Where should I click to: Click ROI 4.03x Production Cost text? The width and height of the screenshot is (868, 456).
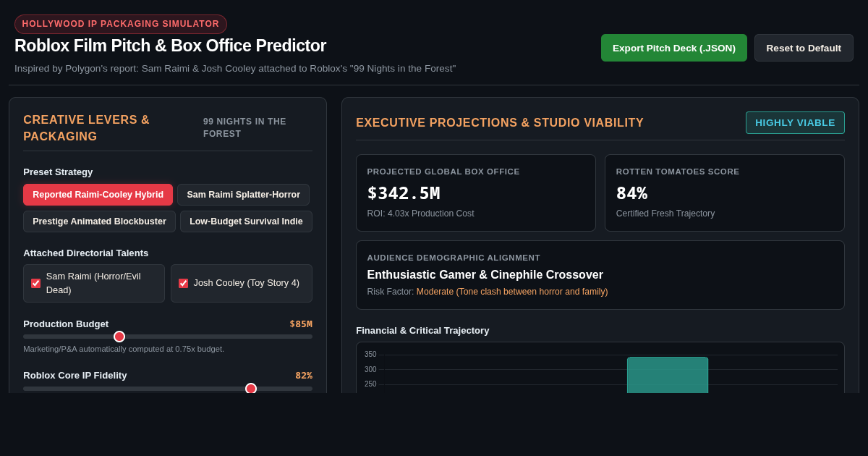420,214
